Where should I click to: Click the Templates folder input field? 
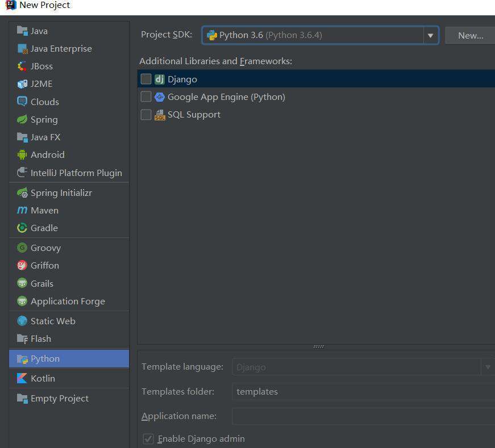(363, 392)
